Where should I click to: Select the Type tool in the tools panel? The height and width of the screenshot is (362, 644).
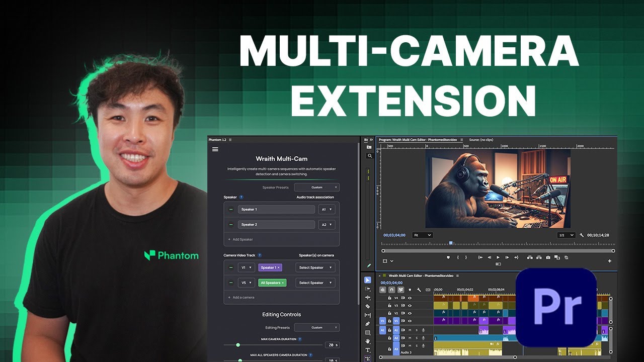click(x=368, y=350)
